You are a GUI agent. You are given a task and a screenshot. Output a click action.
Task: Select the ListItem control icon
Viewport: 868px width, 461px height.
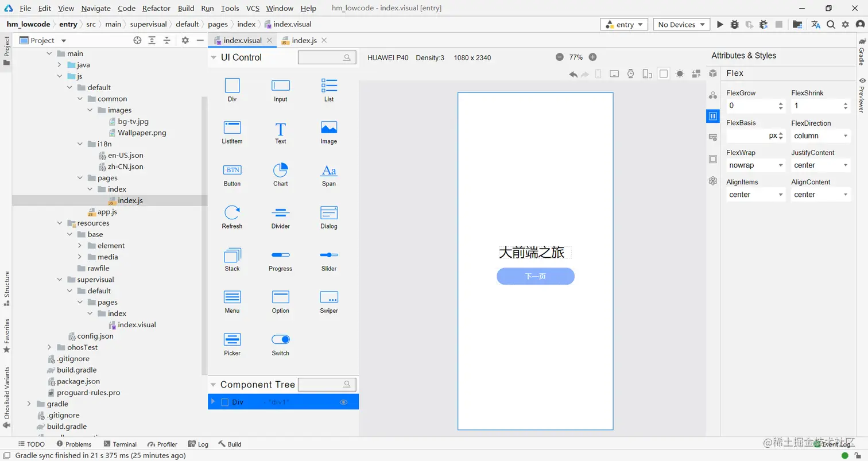coord(232,127)
